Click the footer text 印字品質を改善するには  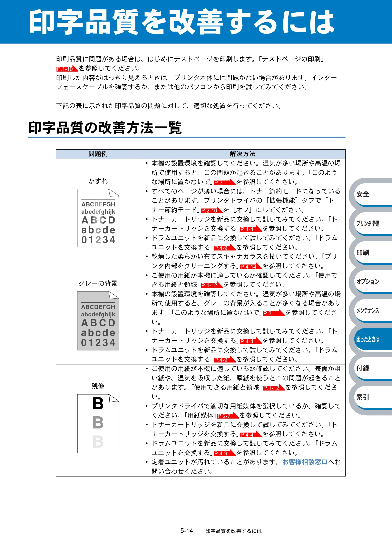click(233, 531)
